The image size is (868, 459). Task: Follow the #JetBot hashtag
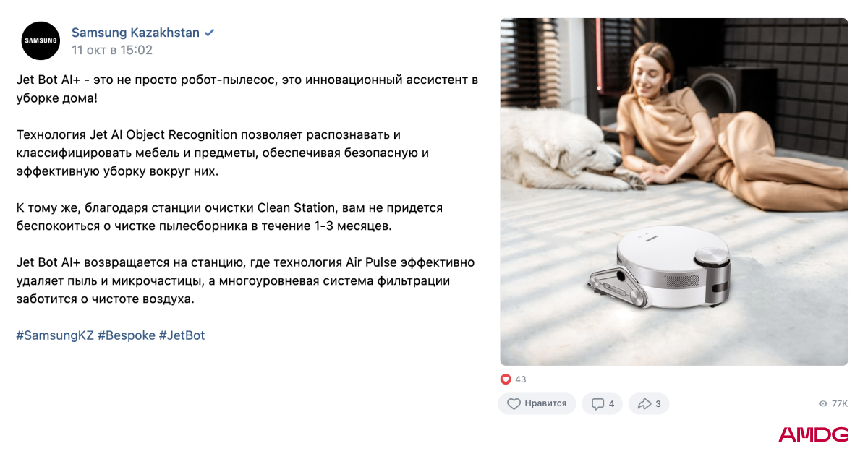tap(182, 335)
